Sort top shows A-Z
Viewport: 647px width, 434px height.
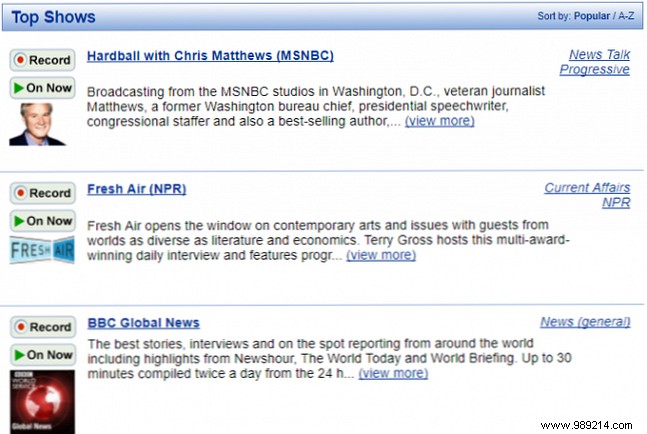[627, 17]
